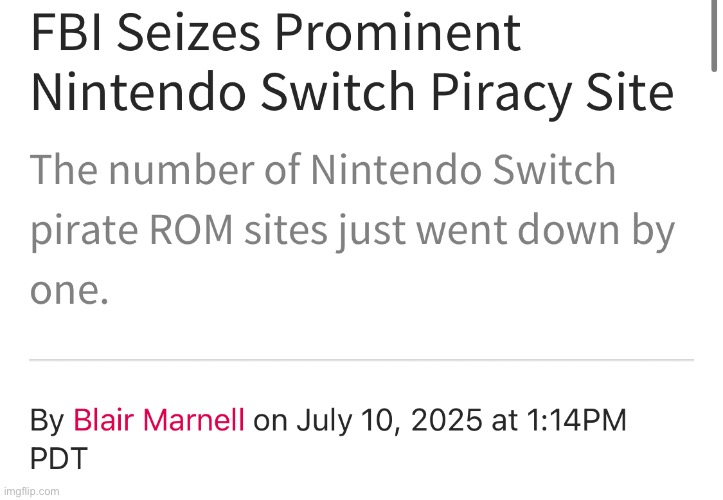
Task: Select the word "FBI" in the headline
Action: click(x=66, y=33)
